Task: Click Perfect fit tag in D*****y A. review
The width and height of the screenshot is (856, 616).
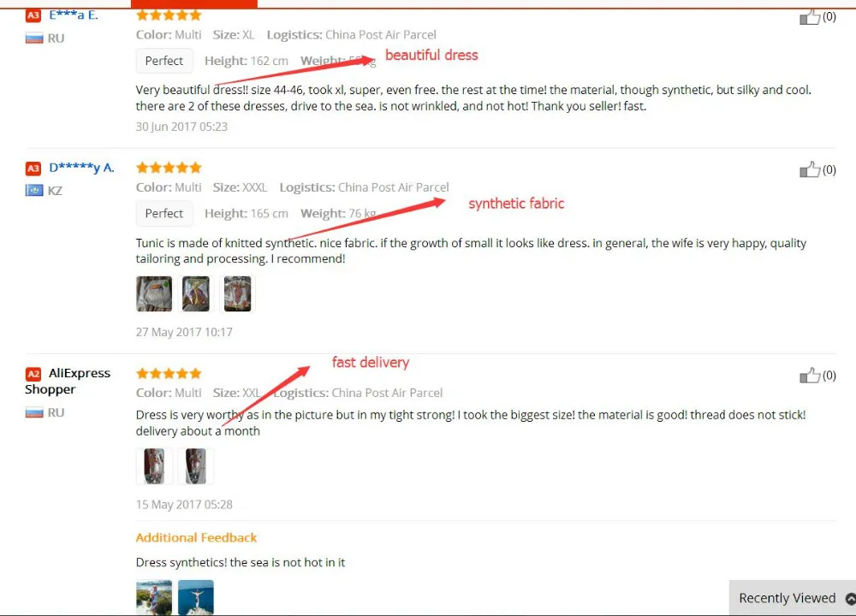Action: pos(164,213)
